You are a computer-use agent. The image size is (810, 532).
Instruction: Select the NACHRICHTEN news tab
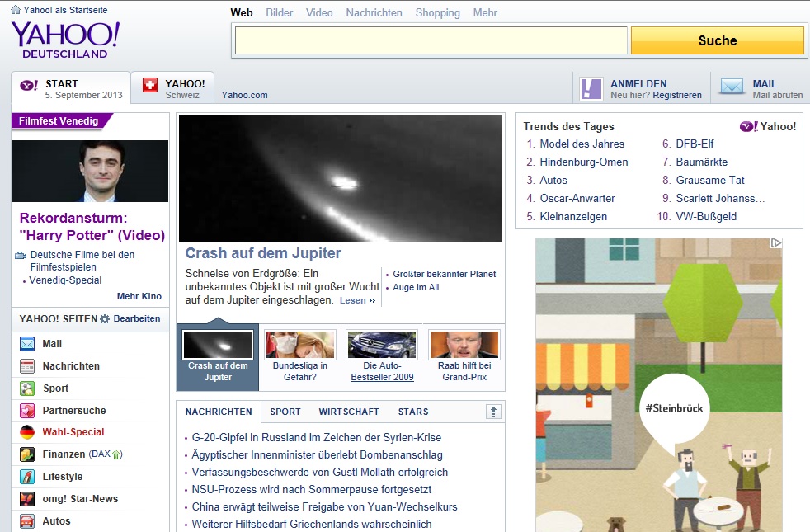point(219,412)
